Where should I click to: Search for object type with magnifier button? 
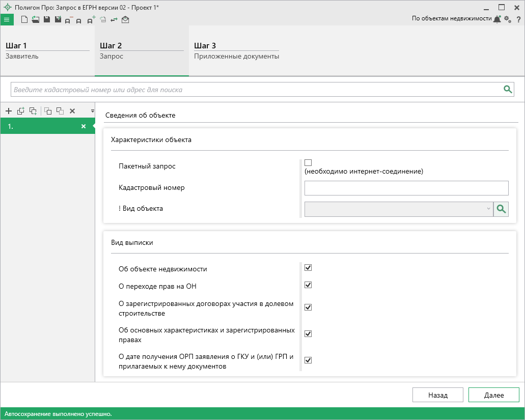[x=501, y=209]
